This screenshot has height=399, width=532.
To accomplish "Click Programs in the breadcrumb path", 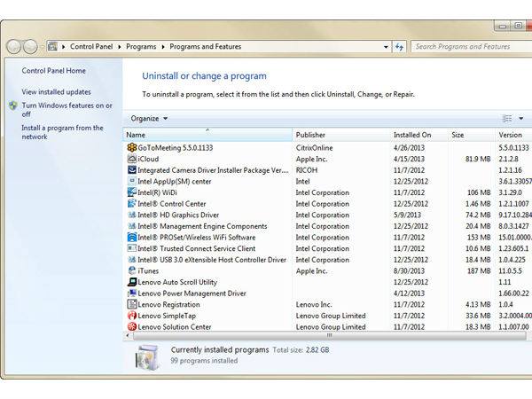I will point(139,46).
